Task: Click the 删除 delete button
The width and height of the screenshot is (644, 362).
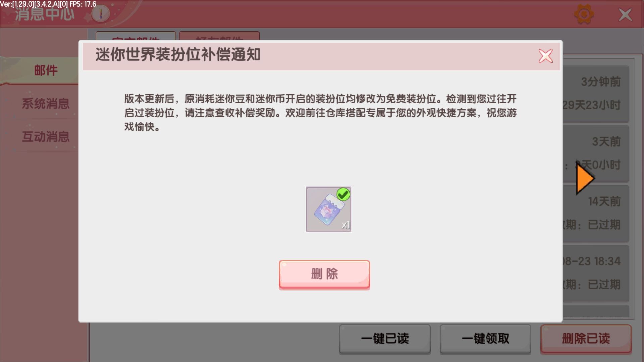Action: tap(324, 275)
